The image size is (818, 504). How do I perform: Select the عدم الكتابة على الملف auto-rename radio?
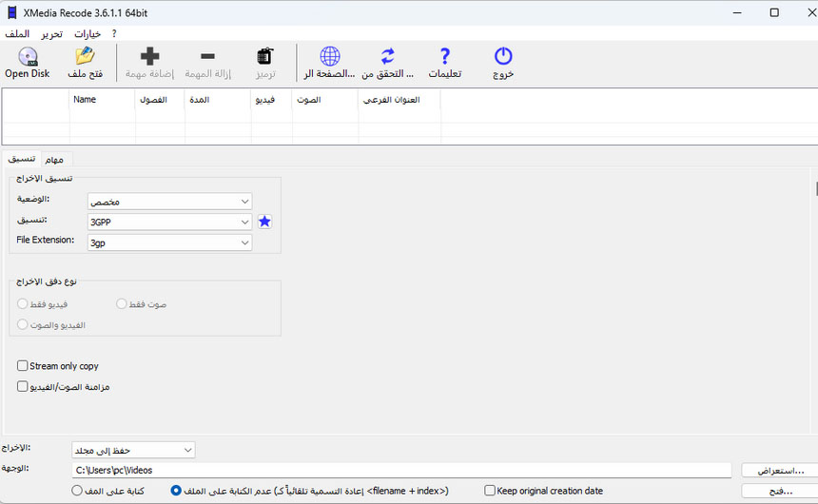176,491
